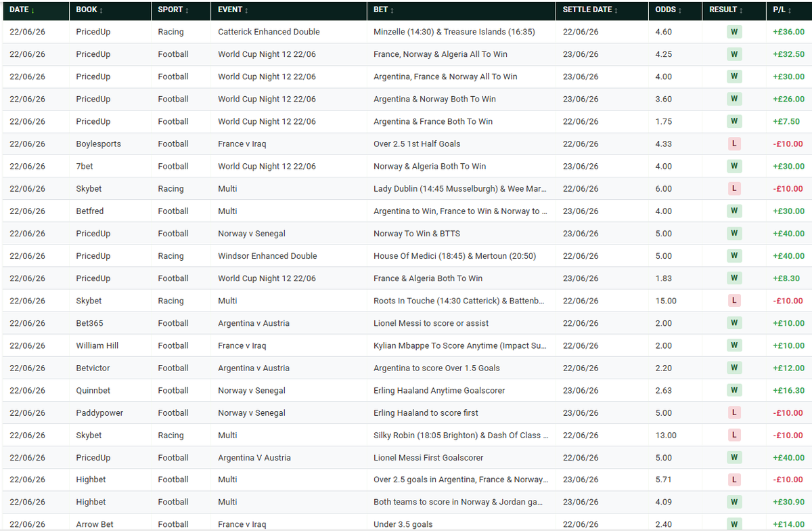Click 'Argentina & France Both To Win' bet

pos(433,121)
